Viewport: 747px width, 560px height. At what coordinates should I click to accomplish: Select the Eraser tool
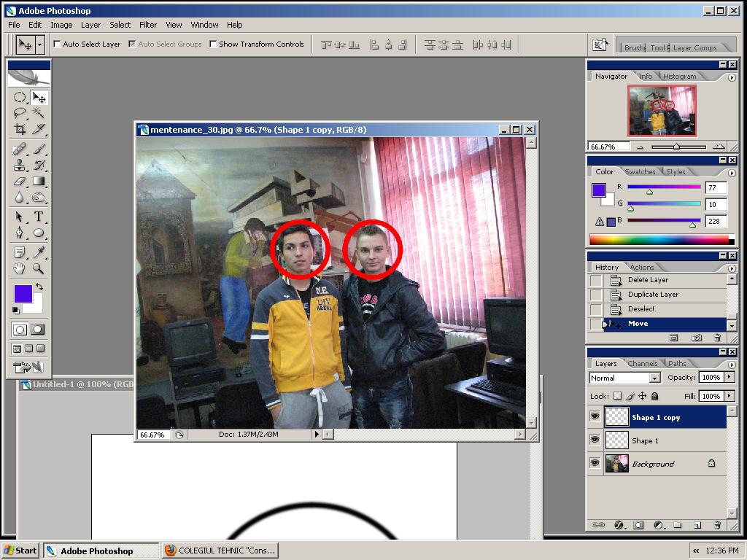19,181
